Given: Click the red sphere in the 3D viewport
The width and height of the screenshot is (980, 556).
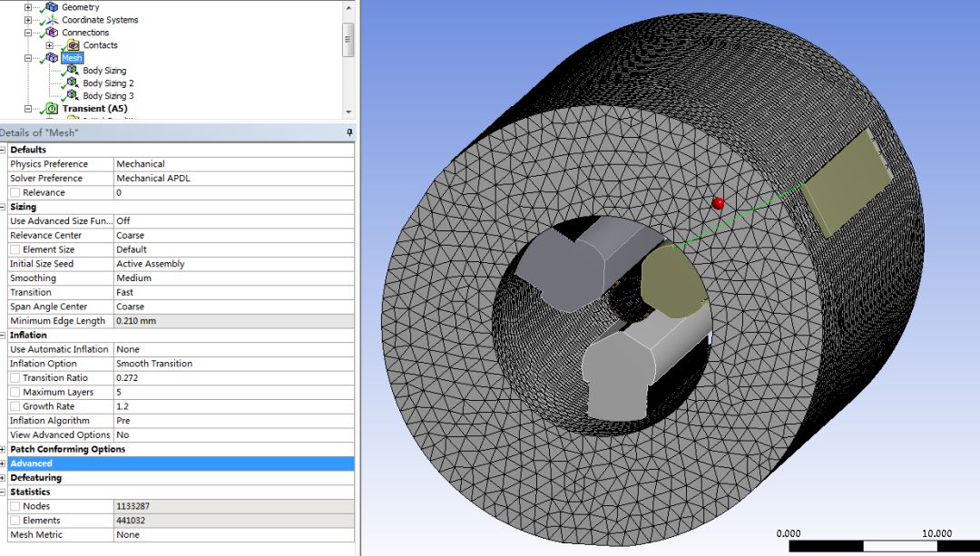Looking at the screenshot, I should click(x=719, y=203).
